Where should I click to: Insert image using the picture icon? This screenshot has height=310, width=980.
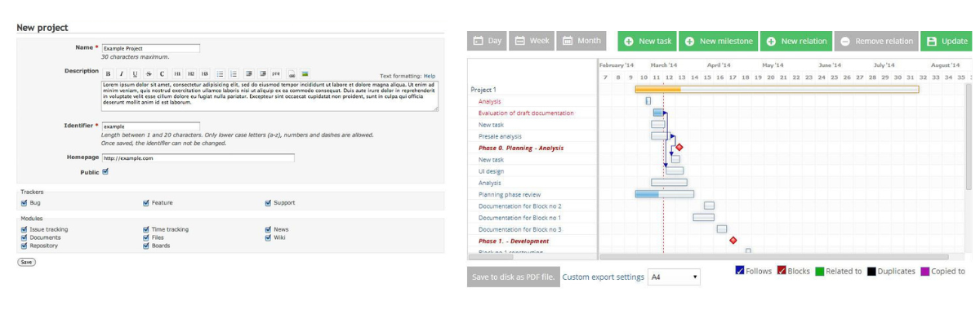[305, 73]
